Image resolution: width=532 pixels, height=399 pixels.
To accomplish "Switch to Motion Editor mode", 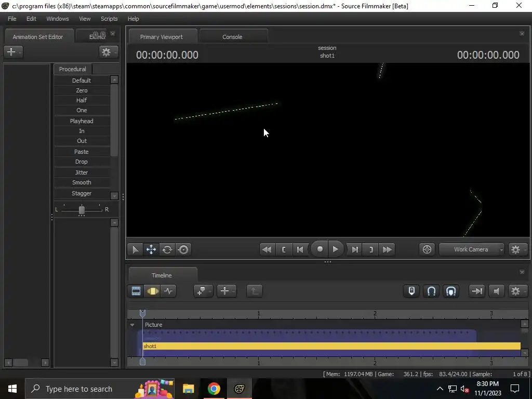I will click(x=152, y=291).
